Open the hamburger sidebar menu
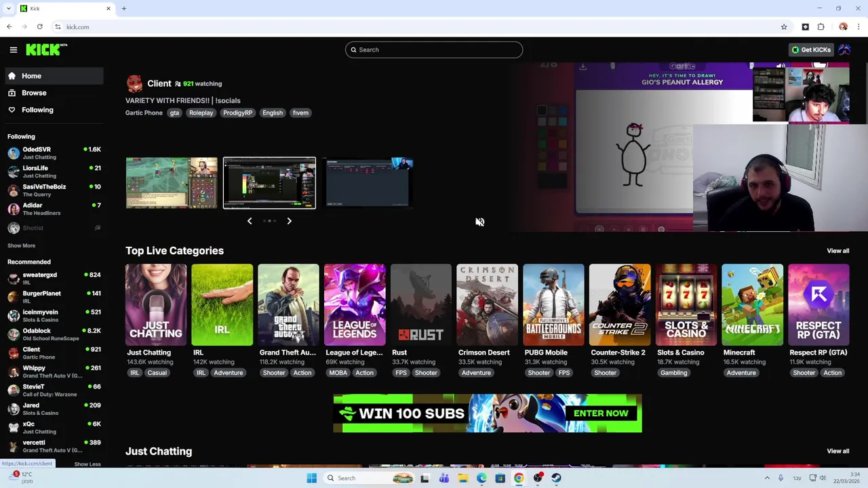Image resolution: width=868 pixels, height=488 pixels. coord(13,49)
